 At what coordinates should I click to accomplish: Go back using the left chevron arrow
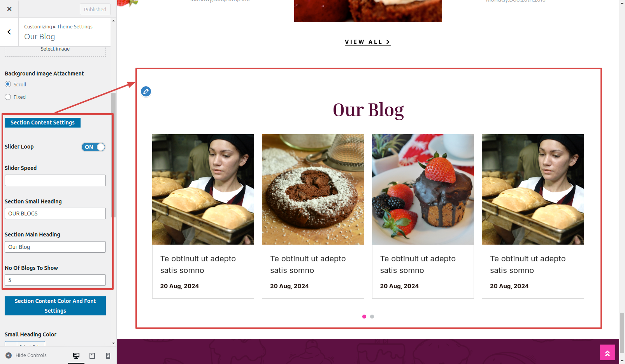tap(9, 32)
